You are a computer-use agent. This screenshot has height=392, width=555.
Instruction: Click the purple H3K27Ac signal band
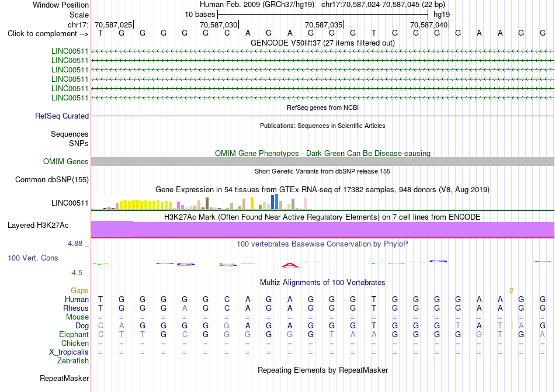[x=322, y=229]
